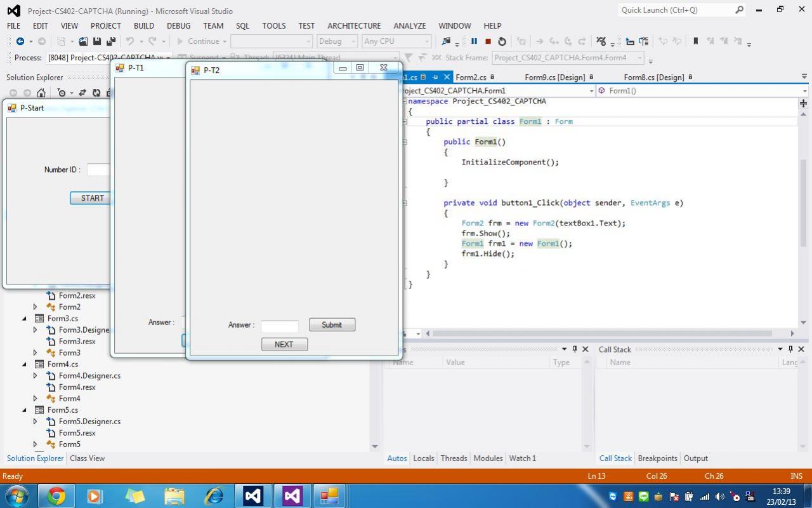The width and height of the screenshot is (812, 508).
Task: Open Windows Explorer folder in taskbar
Action: coord(174,496)
